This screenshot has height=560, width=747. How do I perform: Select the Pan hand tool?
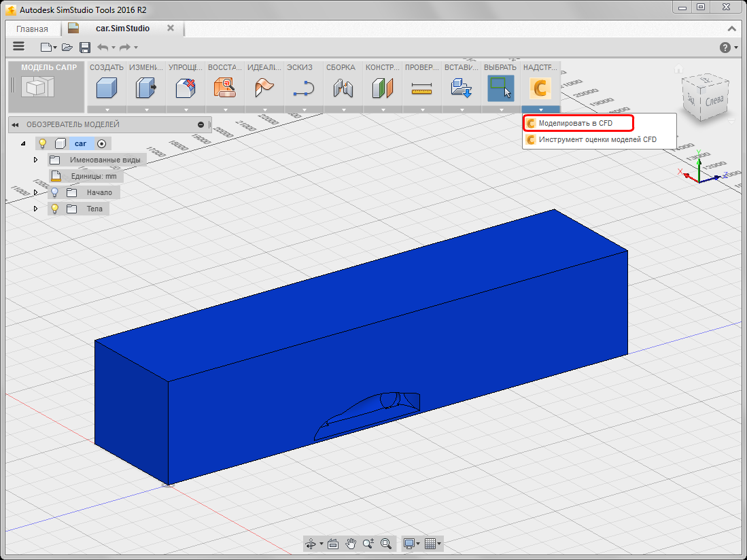tap(351, 543)
